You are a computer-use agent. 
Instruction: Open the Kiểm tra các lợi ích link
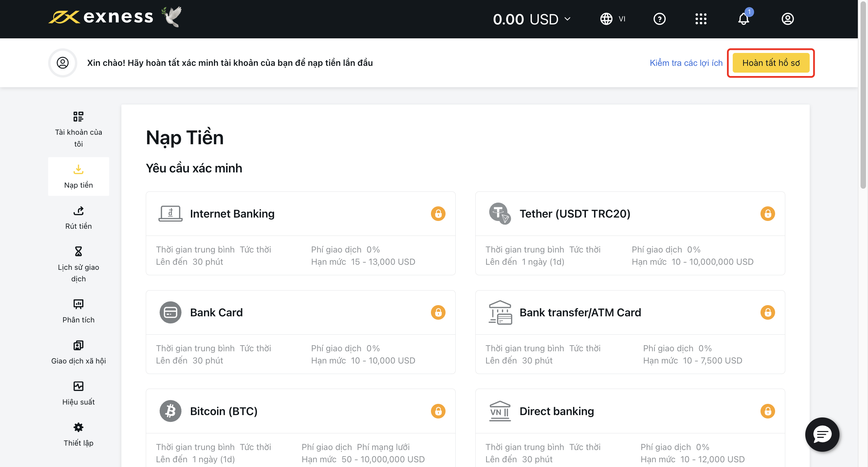tap(686, 63)
